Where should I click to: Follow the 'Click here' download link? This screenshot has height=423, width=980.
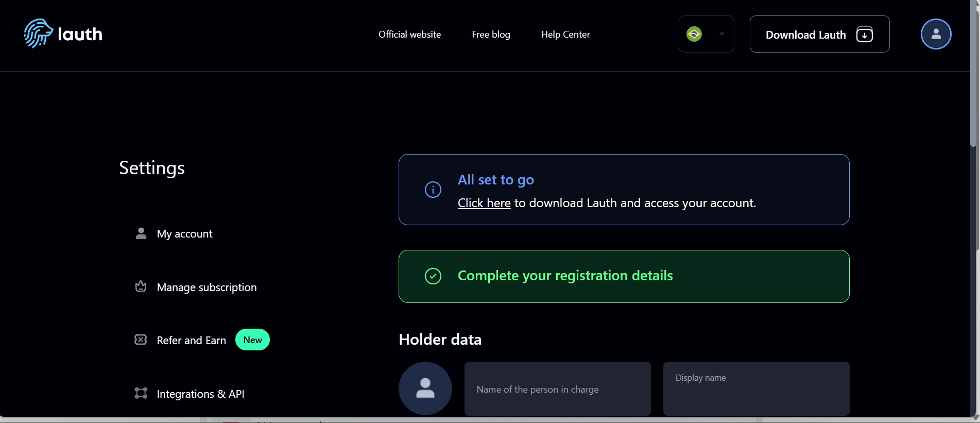pyautogui.click(x=484, y=203)
